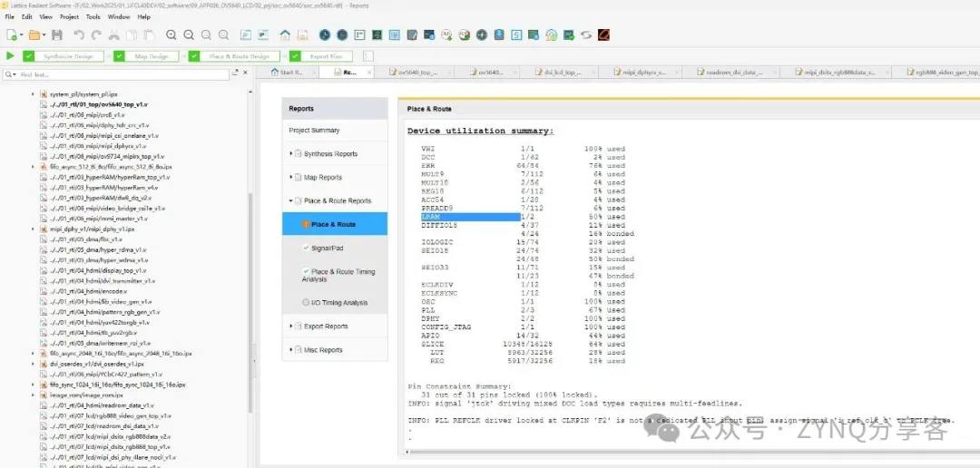This screenshot has height=468, width=980.
Task: Click the Open folder toolbar icon
Action: 34,35
